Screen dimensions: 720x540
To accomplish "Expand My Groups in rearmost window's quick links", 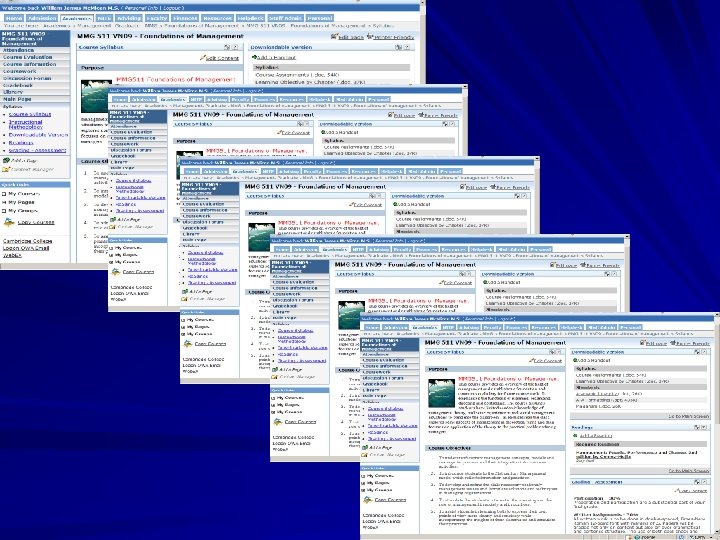I will [4, 211].
